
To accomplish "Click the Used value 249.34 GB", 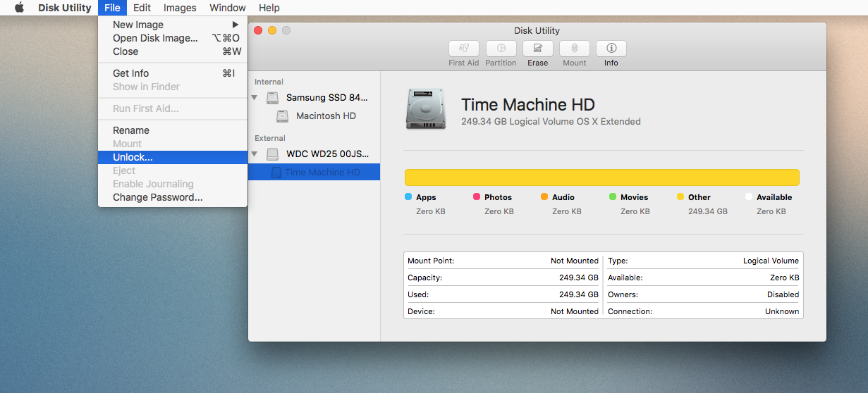I will pyautogui.click(x=578, y=294).
